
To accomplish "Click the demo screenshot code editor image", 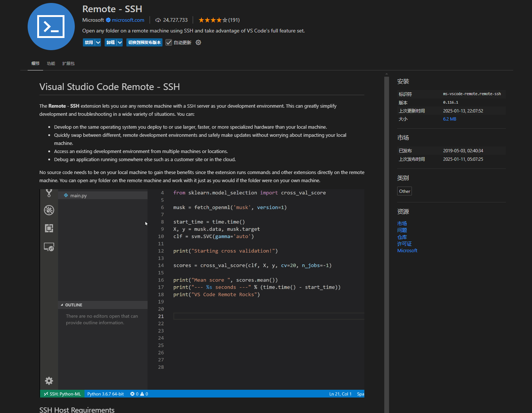I will tap(202, 293).
